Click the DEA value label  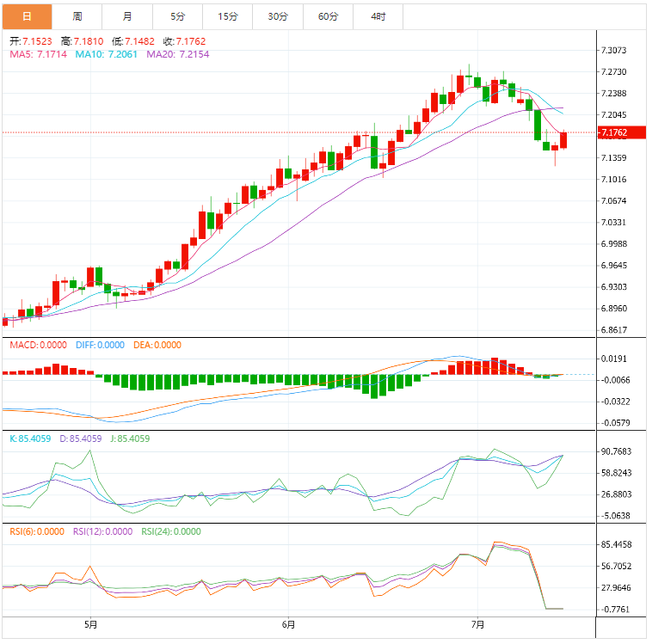coord(157,345)
